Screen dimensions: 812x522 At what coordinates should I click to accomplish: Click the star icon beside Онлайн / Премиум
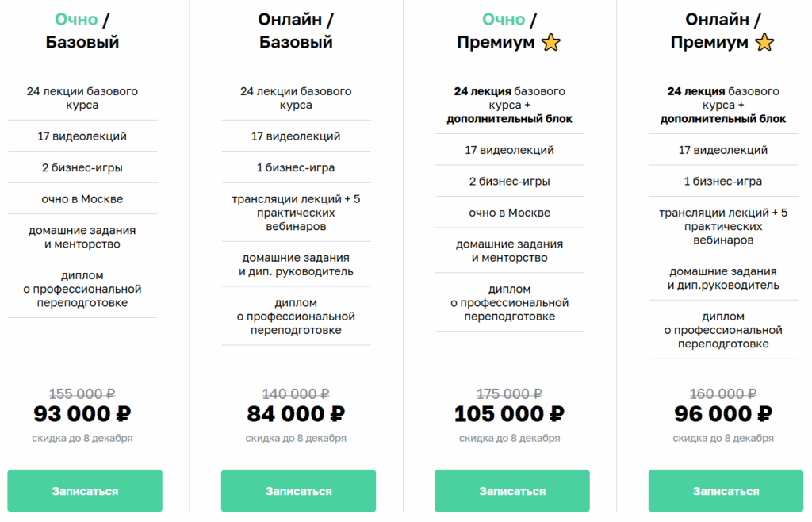764,43
